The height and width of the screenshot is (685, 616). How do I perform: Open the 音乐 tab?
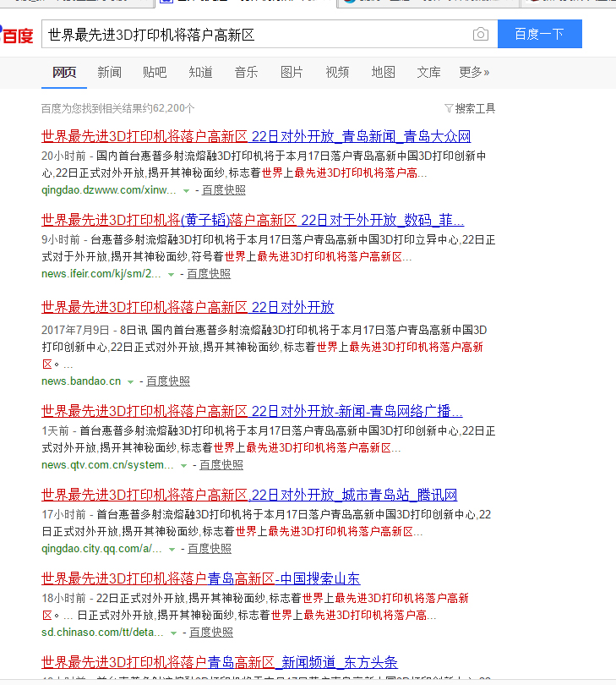pos(246,72)
